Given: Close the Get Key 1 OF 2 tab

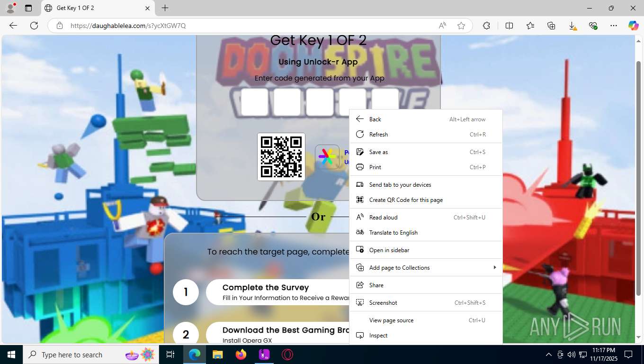Looking at the screenshot, I should coord(147,8).
